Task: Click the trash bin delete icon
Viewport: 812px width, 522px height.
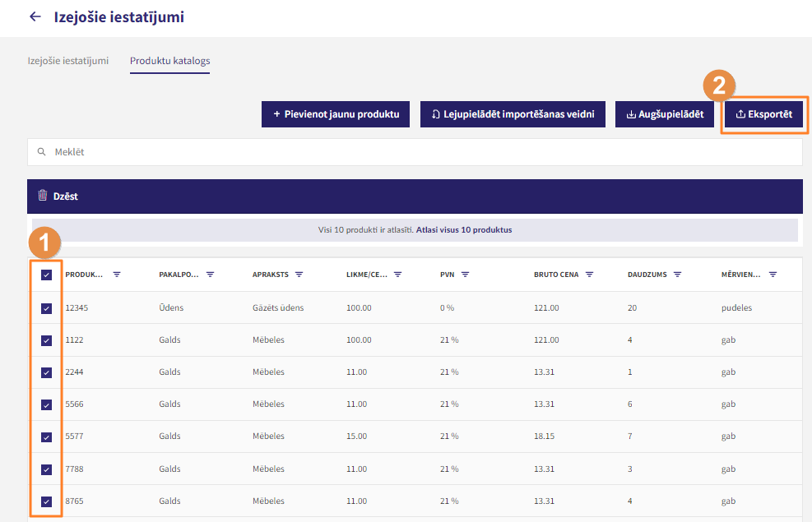Action: coord(43,196)
